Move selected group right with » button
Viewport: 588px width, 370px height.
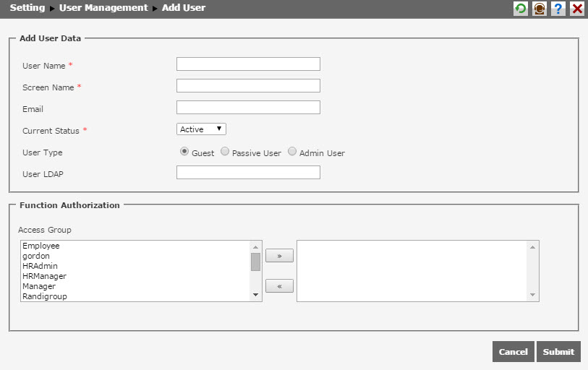279,256
